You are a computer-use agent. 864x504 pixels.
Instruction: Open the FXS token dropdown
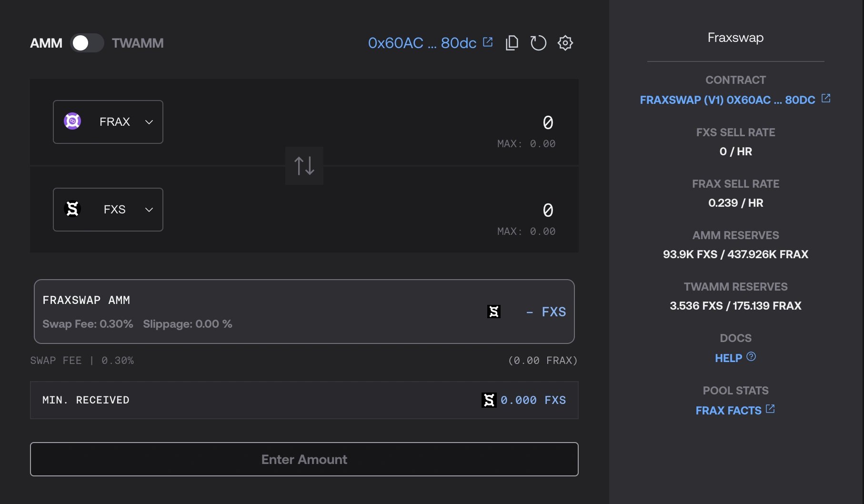coord(108,210)
